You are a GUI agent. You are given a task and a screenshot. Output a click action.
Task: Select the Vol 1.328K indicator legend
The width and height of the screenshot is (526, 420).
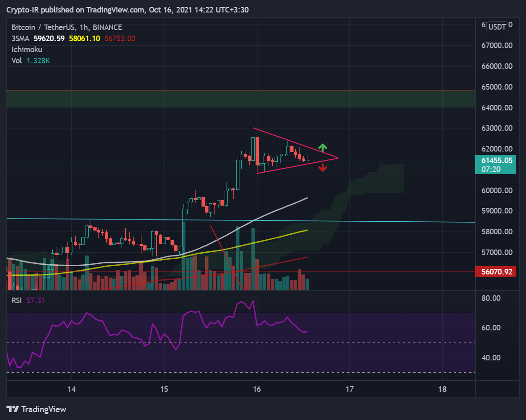[x=31, y=61]
